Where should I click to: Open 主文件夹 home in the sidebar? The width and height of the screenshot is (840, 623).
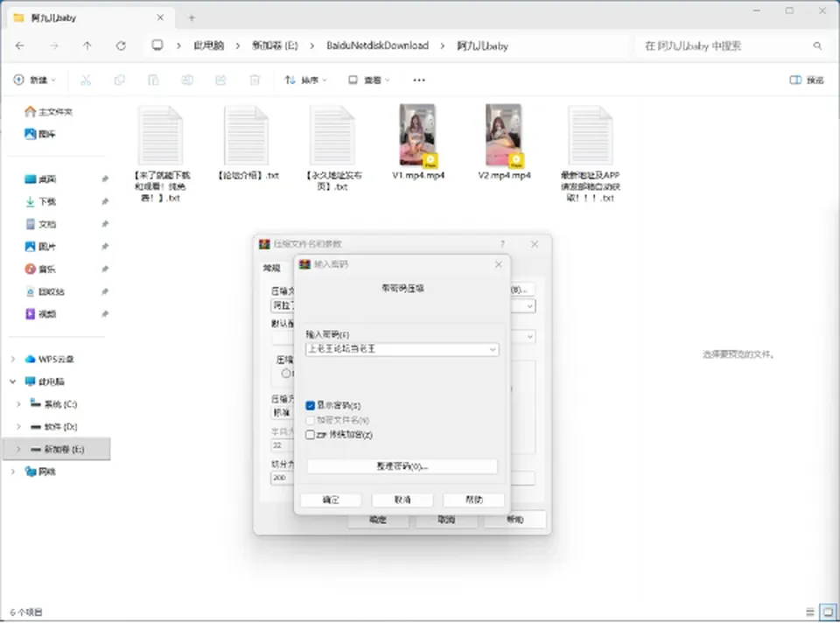[x=48, y=111]
